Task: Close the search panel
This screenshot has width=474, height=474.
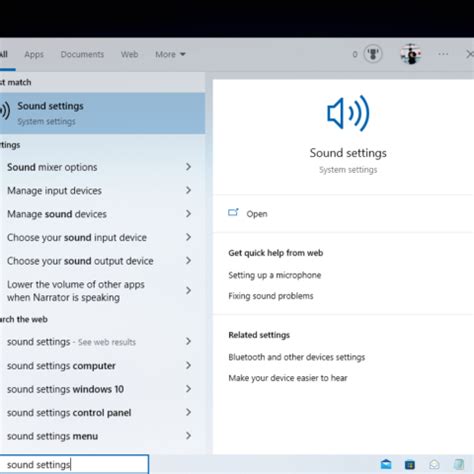Action: (470, 54)
